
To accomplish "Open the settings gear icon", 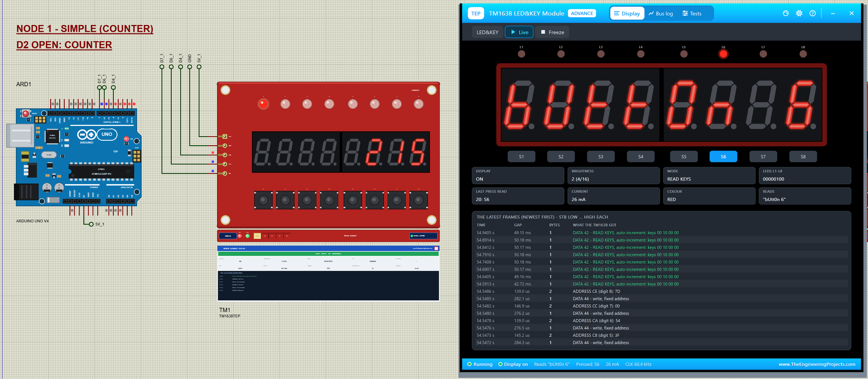I will (x=799, y=14).
